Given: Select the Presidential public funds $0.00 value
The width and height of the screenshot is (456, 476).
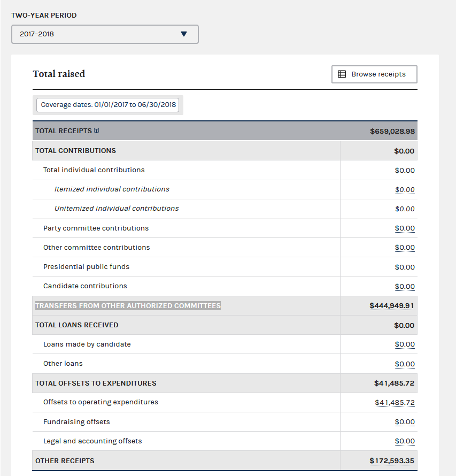Looking at the screenshot, I should [405, 267].
